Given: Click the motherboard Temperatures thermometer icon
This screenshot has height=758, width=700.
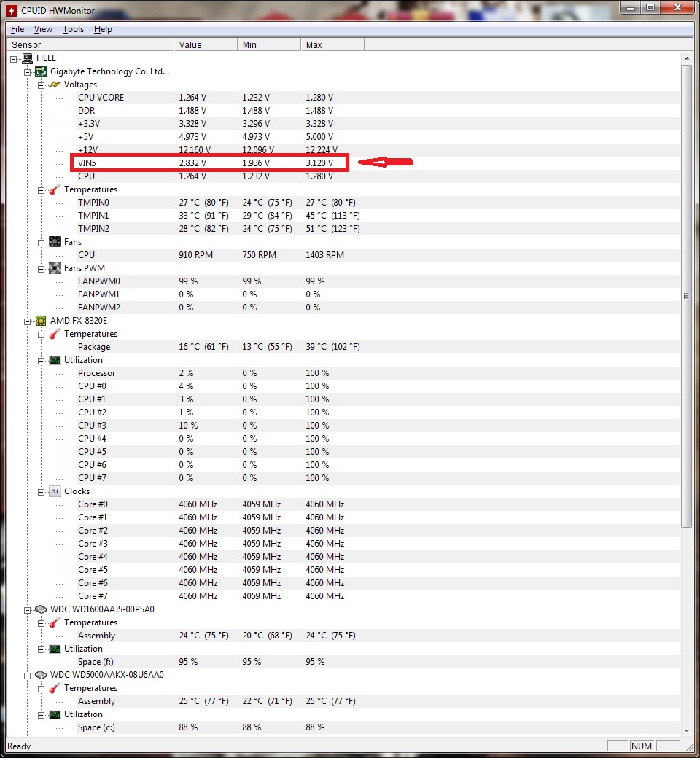Looking at the screenshot, I should pyautogui.click(x=55, y=189).
